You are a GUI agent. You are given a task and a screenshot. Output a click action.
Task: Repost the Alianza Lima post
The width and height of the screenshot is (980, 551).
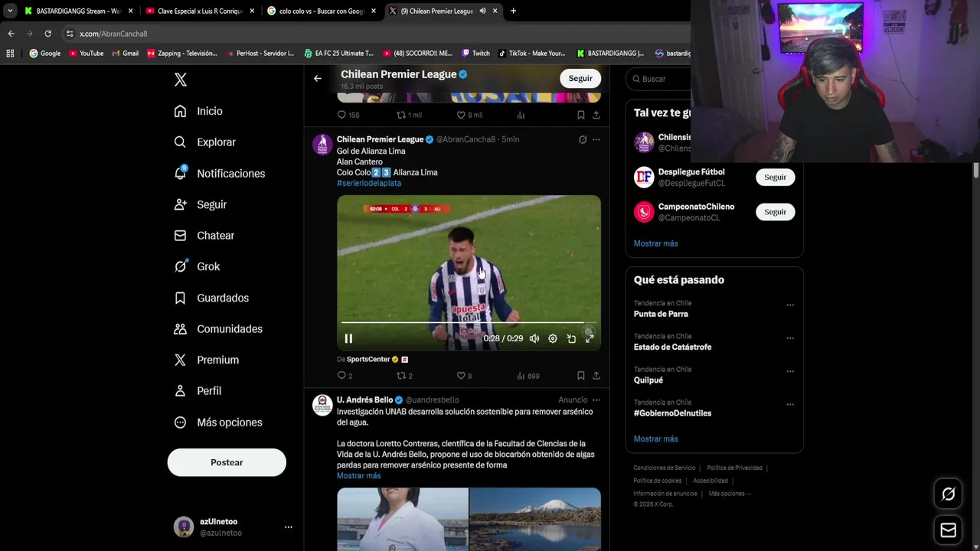404,376
